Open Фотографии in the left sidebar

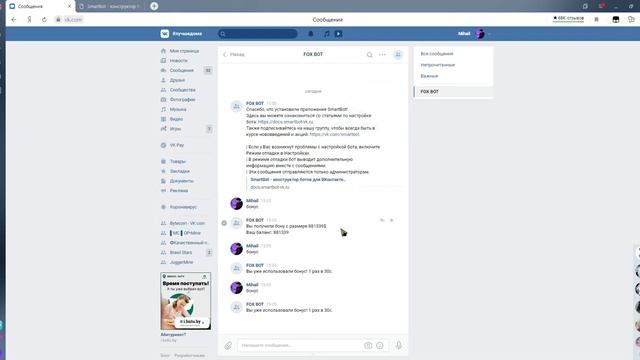pos(182,100)
